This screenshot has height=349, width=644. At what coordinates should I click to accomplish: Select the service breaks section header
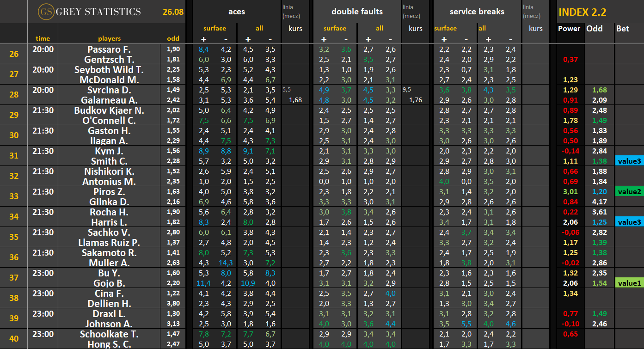[477, 12]
